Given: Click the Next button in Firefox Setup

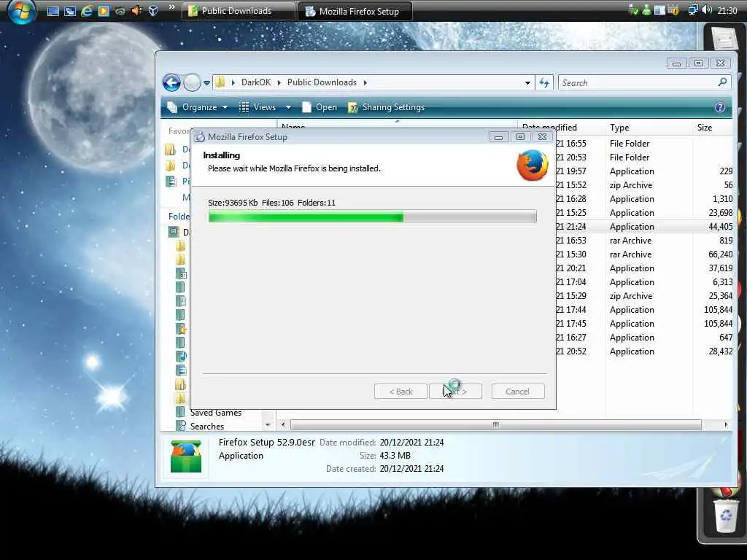Looking at the screenshot, I should tap(455, 392).
